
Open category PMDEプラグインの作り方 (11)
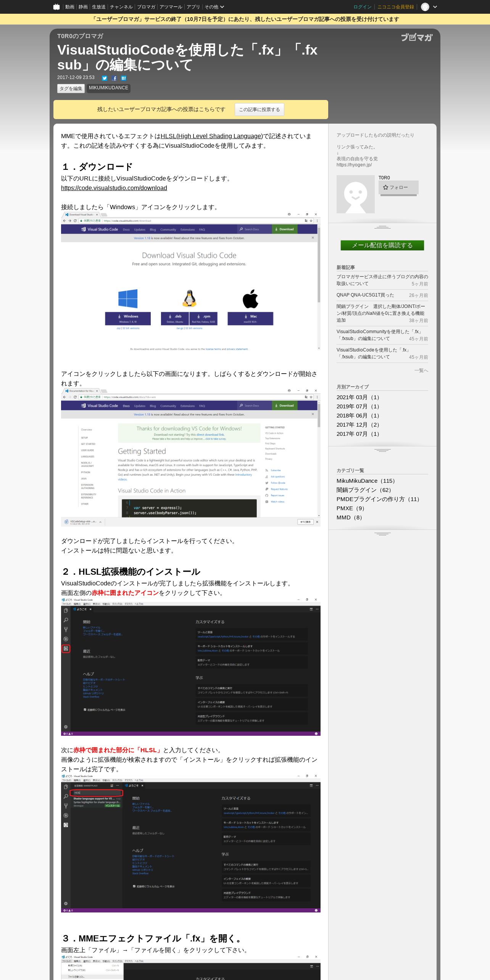tap(379, 499)
